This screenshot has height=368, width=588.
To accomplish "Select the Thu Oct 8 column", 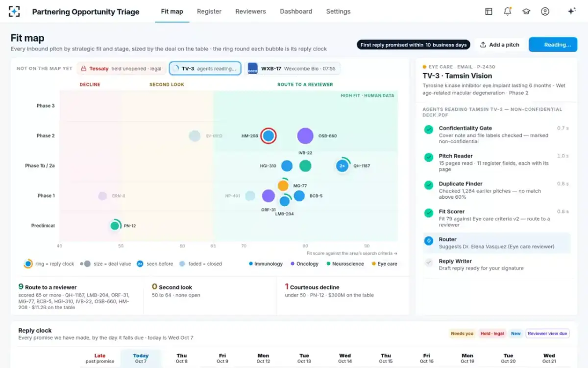I will (x=182, y=359).
